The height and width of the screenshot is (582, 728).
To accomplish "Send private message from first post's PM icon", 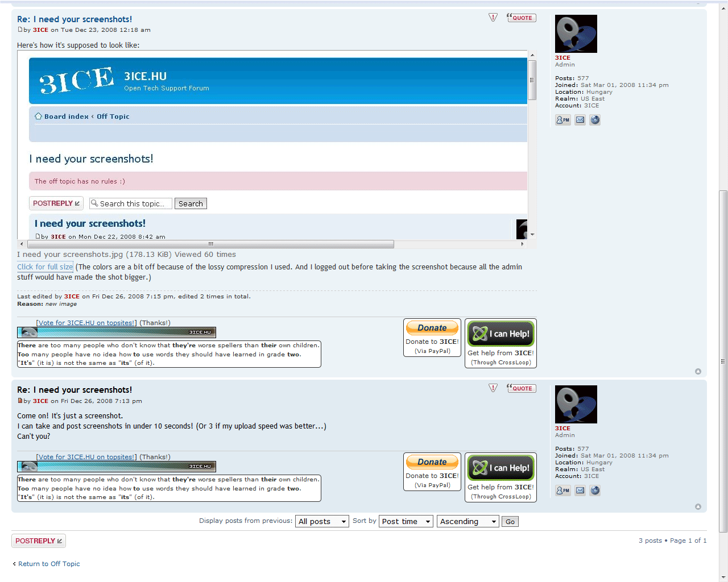I will click(562, 120).
